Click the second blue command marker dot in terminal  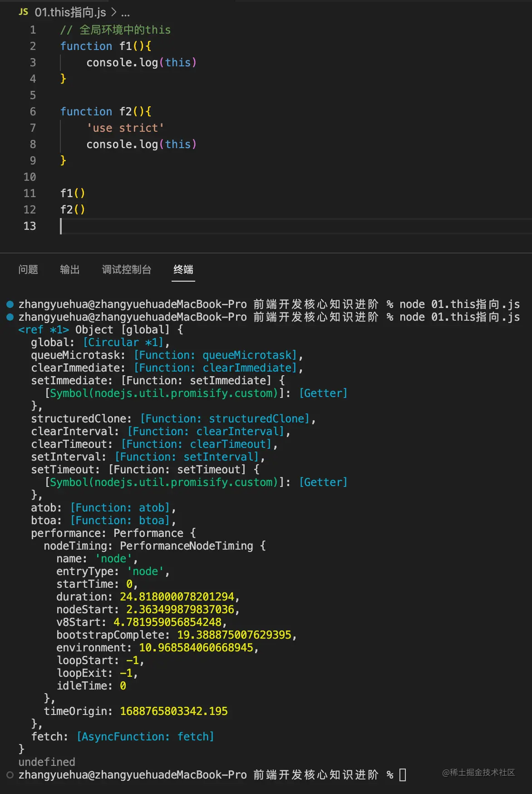pyautogui.click(x=10, y=317)
